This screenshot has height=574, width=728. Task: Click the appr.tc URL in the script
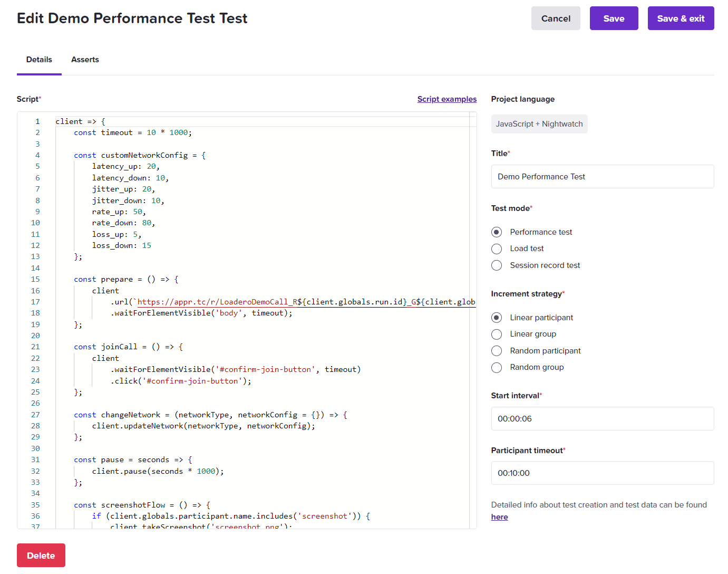pos(213,302)
